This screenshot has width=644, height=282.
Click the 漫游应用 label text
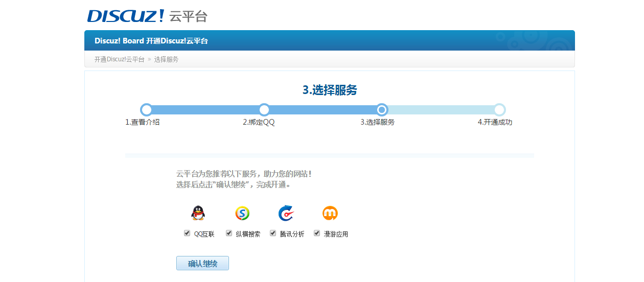click(336, 234)
